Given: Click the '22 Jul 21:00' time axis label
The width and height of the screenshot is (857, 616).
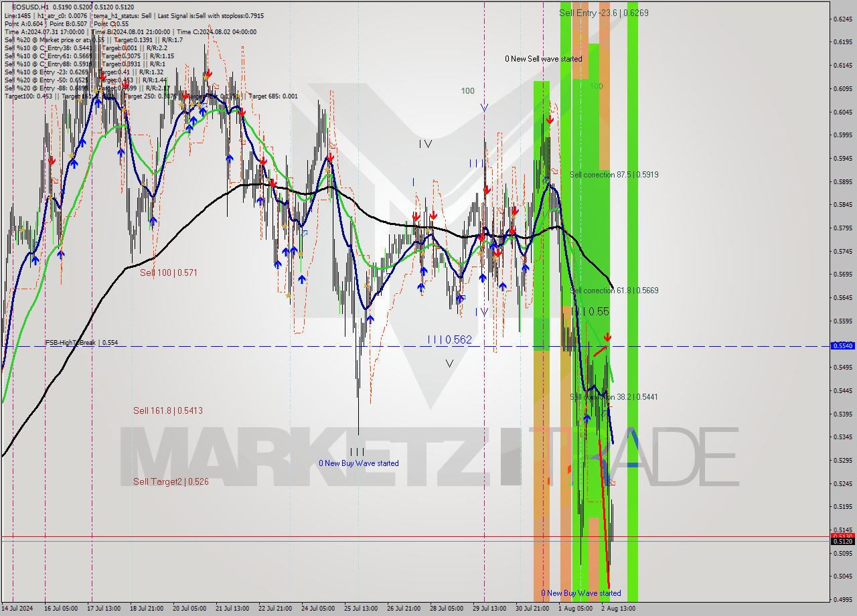Looking at the screenshot, I should (x=275, y=609).
